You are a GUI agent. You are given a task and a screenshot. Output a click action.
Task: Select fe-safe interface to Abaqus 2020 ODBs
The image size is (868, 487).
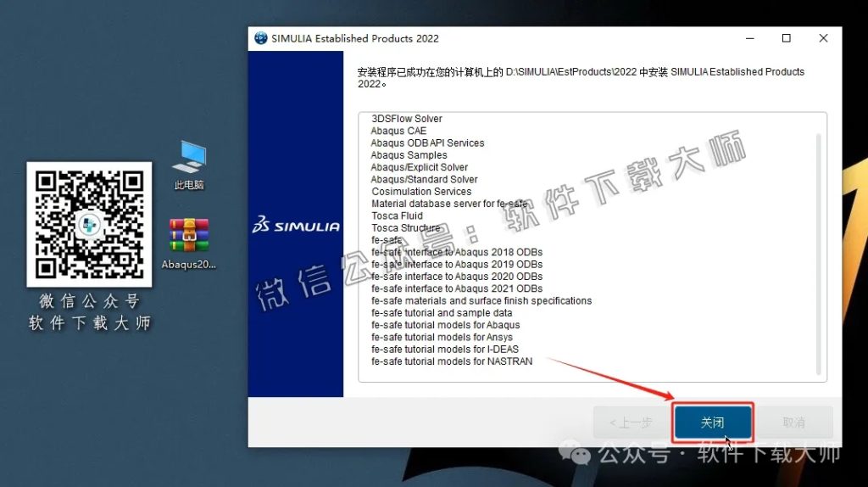point(457,277)
